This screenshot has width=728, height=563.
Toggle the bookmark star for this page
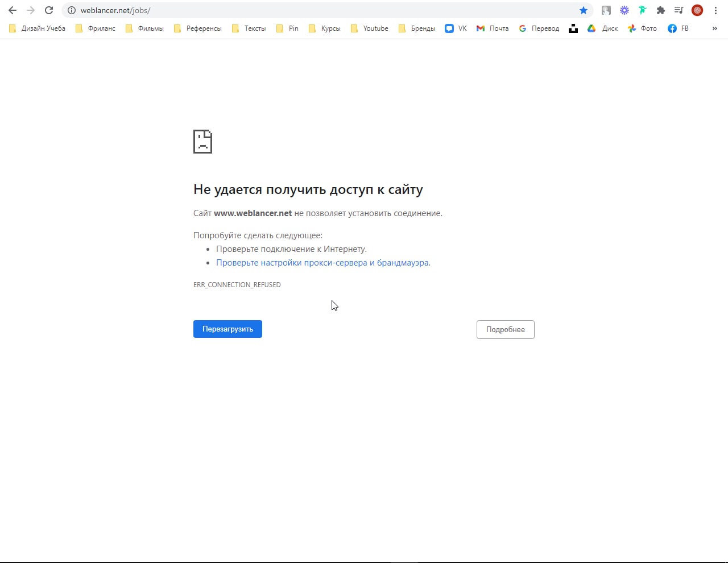pos(584,10)
